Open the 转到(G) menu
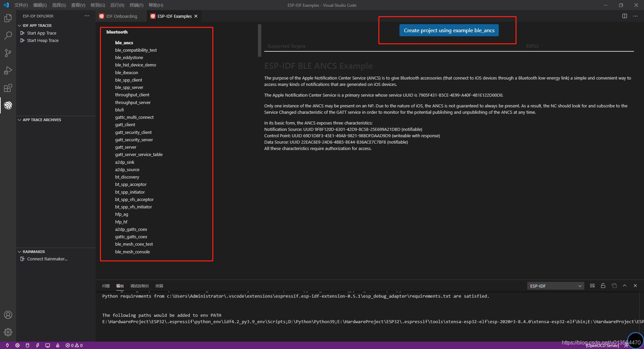The image size is (644, 349). tap(98, 5)
